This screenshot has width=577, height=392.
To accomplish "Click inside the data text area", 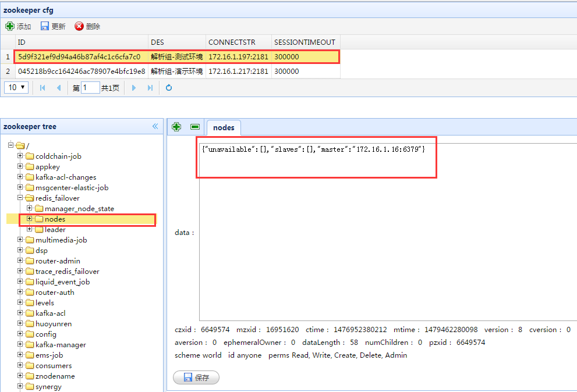I will (388, 232).
